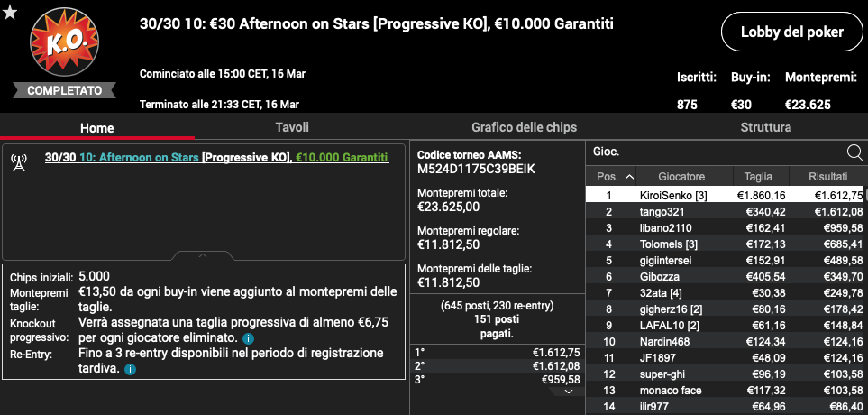Click the Terminato alle 21:33 CET text

[x=219, y=104]
